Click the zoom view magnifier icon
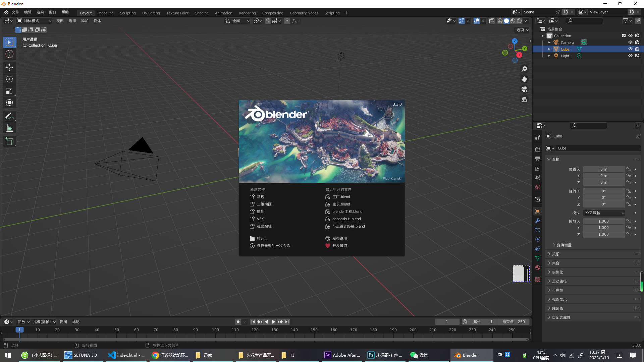This screenshot has height=362, width=644. pos(524,69)
